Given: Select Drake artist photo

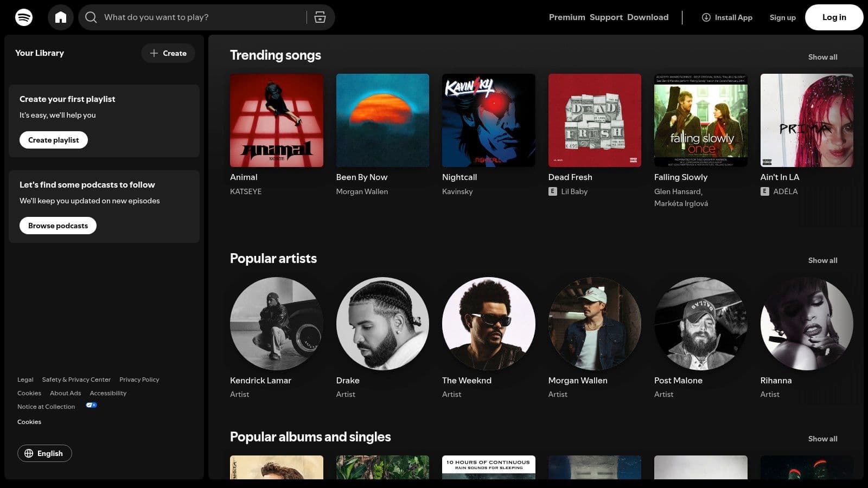Looking at the screenshot, I should pos(382,324).
